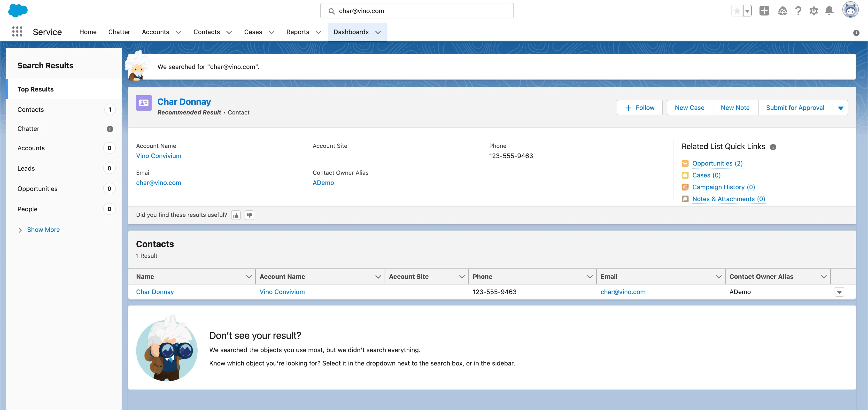The width and height of the screenshot is (868, 410).
Task: Sort by the Phone column header
Action: [532, 277]
